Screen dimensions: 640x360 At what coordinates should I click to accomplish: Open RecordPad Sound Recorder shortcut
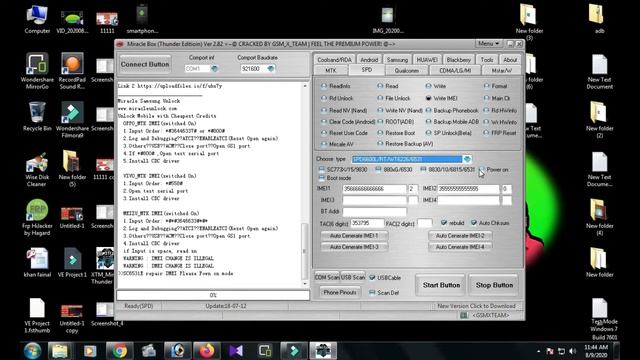(x=72, y=71)
